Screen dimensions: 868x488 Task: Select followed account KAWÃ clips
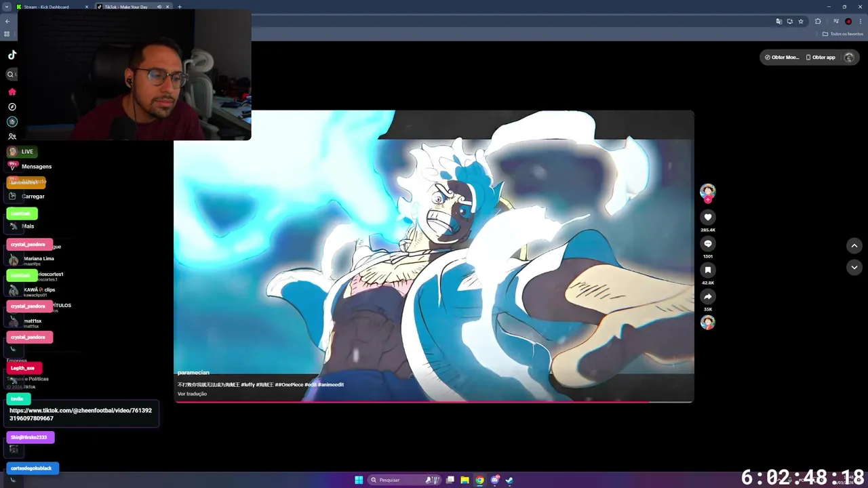pyautogui.click(x=39, y=292)
